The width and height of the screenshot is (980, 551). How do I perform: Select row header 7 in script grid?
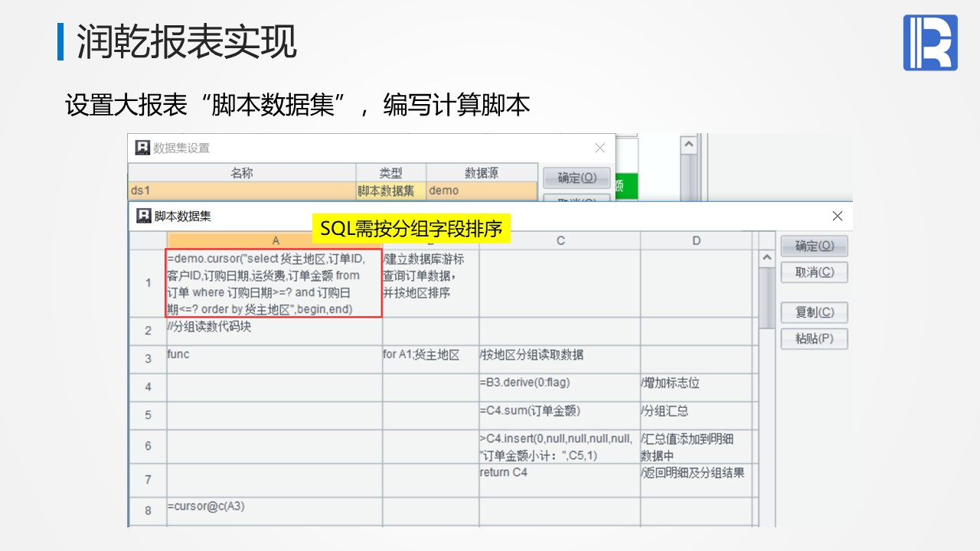[x=148, y=480]
